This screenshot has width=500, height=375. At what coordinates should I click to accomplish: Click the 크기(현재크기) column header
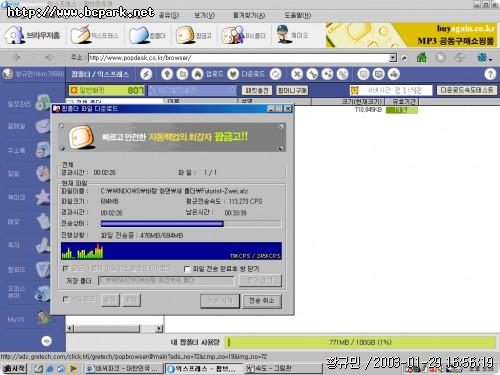coord(348,102)
